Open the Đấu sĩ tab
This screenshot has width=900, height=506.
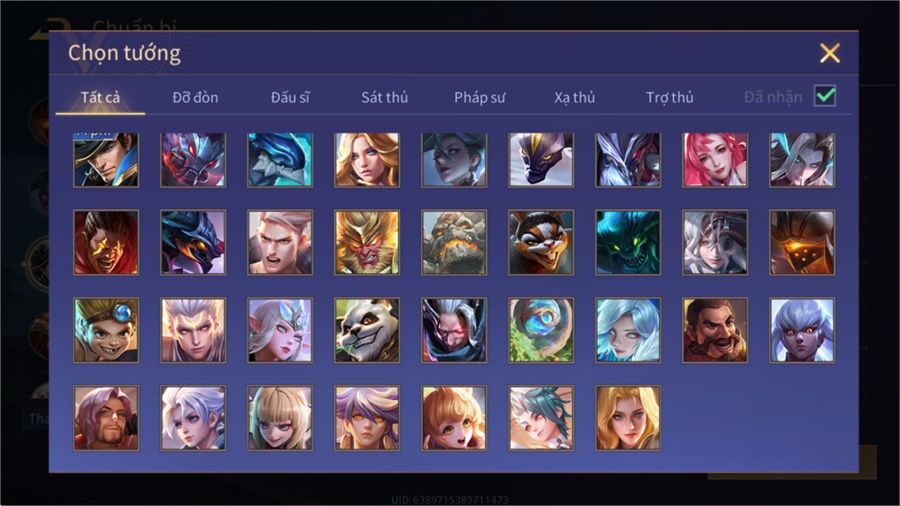click(290, 98)
